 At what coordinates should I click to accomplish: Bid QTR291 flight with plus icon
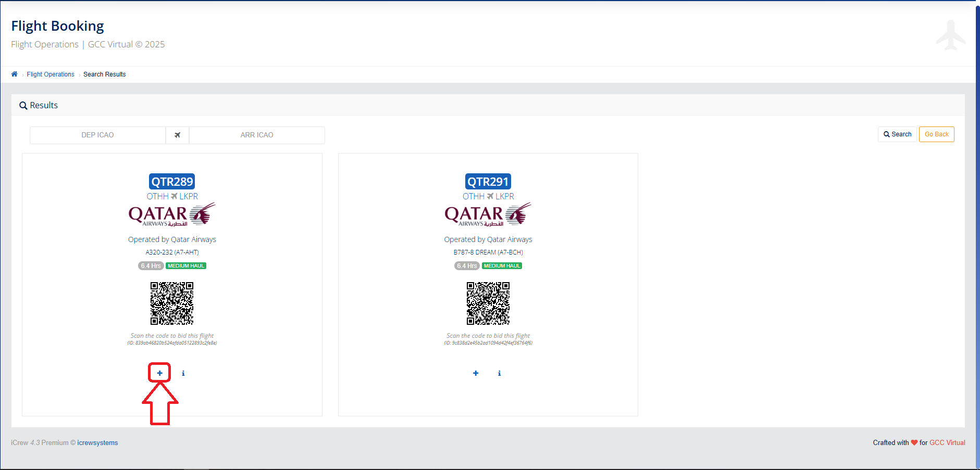(x=476, y=373)
